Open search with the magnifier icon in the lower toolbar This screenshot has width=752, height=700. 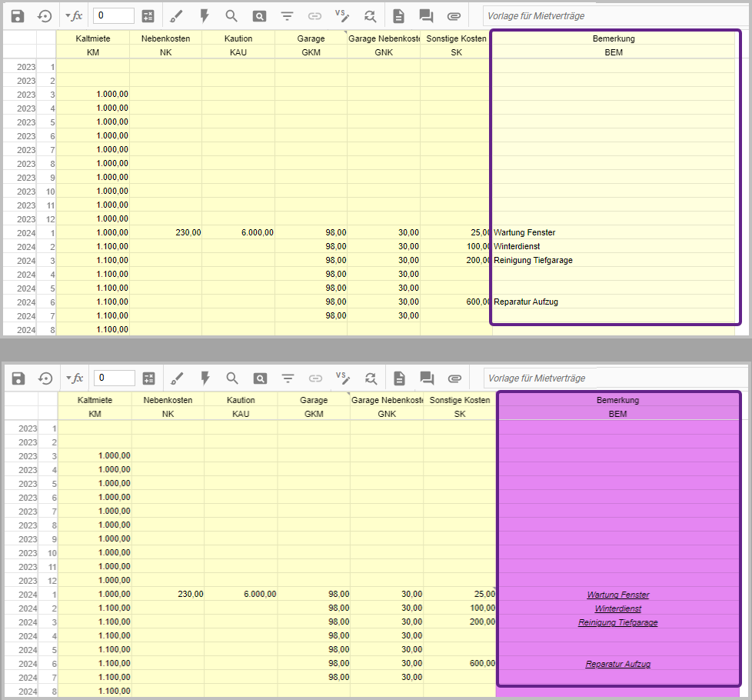[232, 378]
